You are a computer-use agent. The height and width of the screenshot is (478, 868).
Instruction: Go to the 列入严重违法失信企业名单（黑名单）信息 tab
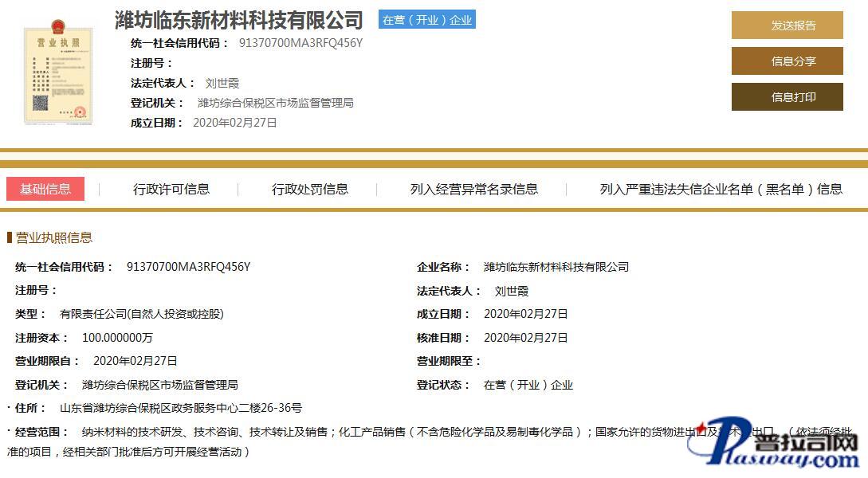click(721, 189)
